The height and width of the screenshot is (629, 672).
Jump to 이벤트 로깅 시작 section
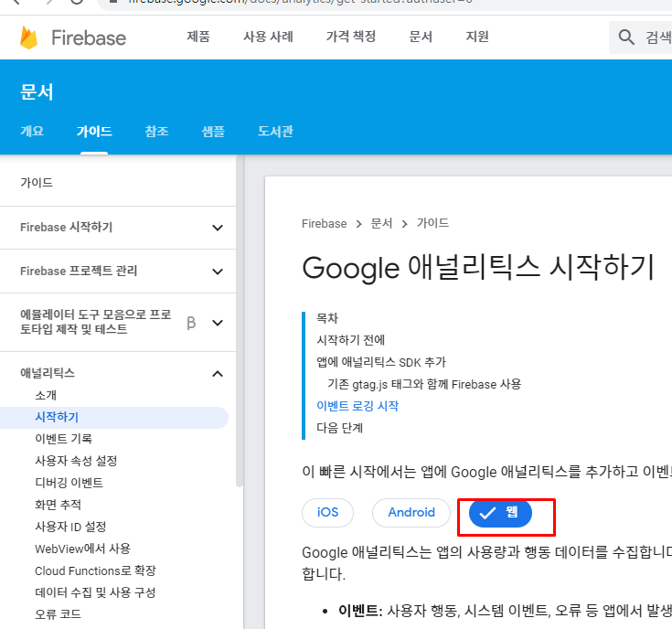357,406
